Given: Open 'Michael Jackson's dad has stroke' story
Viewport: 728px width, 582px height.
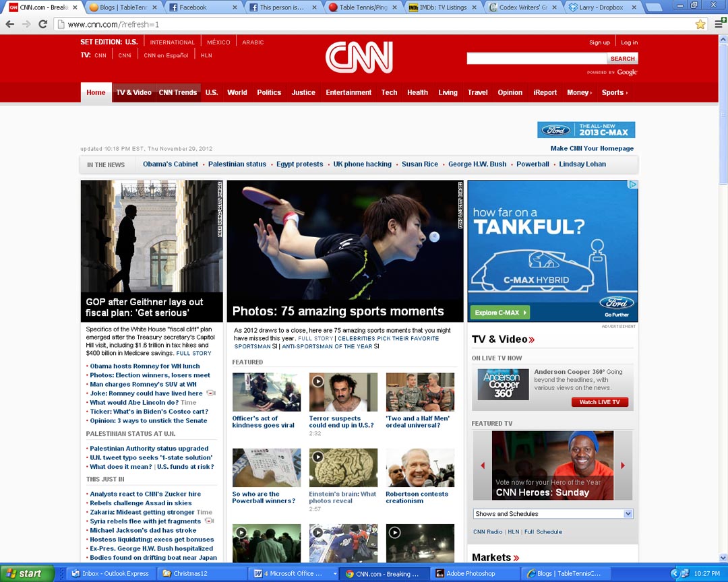Looking at the screenshot, I should coord(143,530).
